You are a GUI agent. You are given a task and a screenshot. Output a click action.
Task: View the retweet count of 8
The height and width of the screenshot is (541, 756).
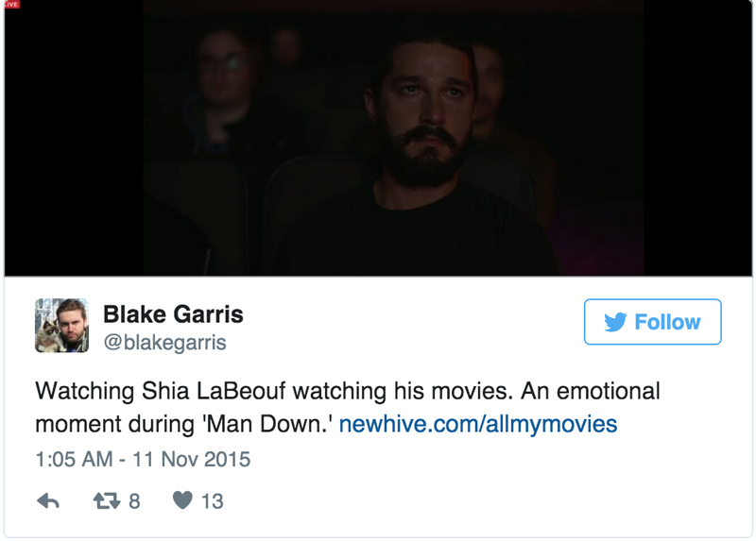coord(134,501)
